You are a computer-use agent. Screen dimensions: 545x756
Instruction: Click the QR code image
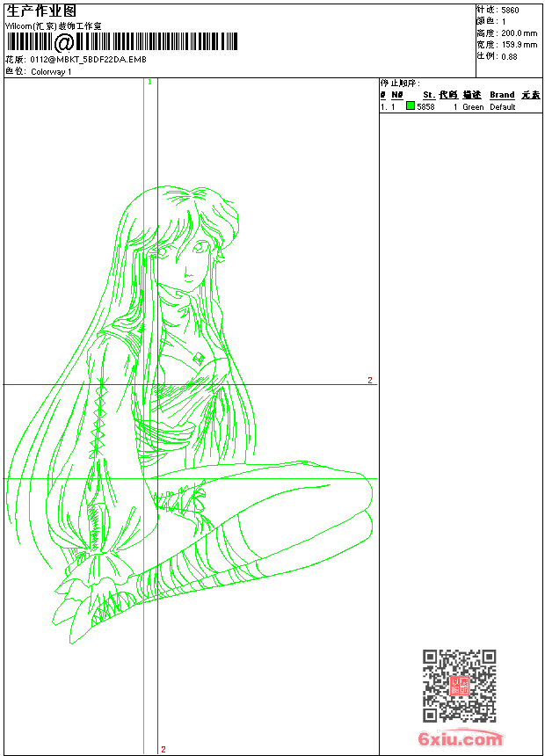tap(460, 686)
